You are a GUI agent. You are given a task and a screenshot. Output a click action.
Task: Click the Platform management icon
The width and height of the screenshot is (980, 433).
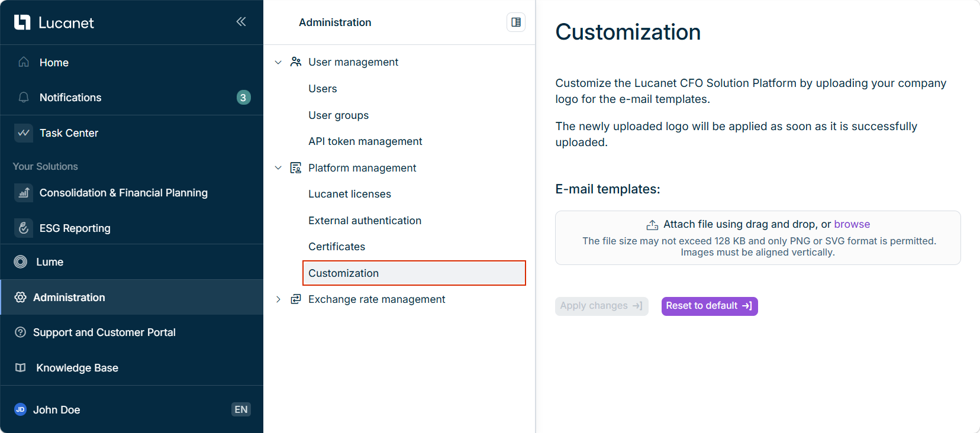(296, 168)
